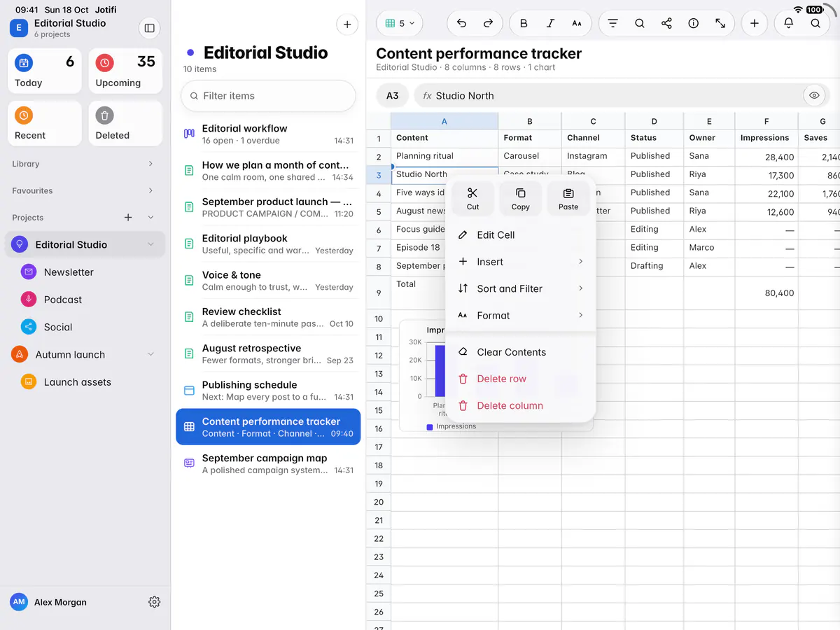
Task: Share the tracker document
Action: pyautogui.click(x=666, y=23)
